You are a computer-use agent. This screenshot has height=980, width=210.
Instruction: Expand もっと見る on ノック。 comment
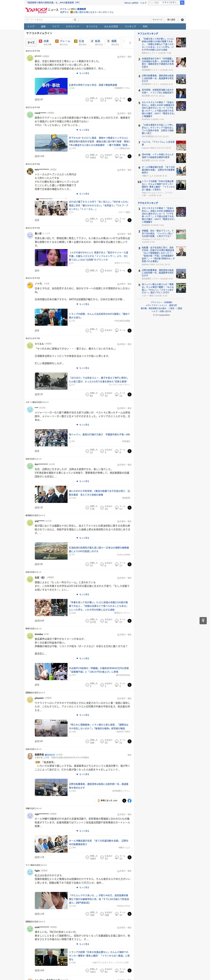point(83,304)
